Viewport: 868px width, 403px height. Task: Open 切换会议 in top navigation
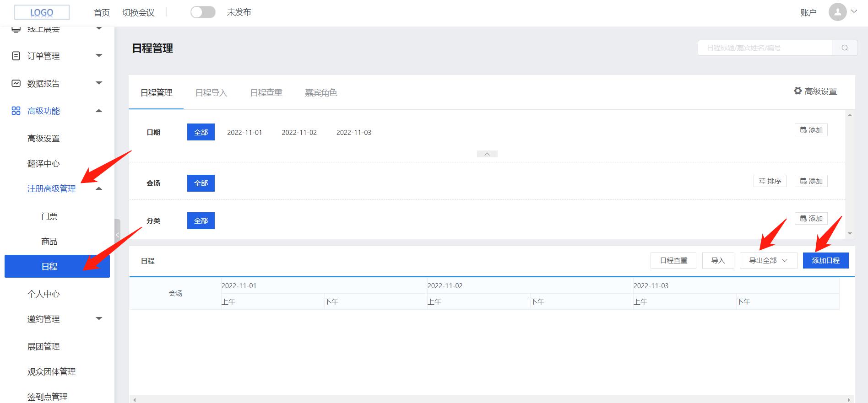[x=138, y=13]
